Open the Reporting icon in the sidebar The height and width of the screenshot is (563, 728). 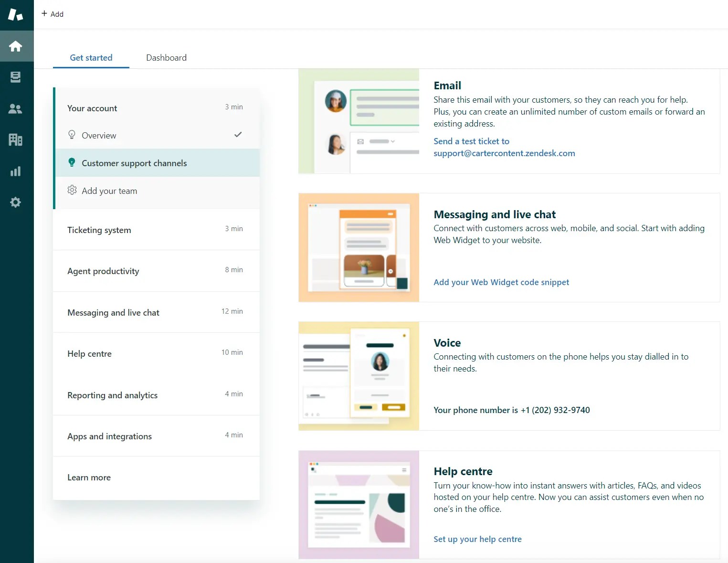(16, 171)
